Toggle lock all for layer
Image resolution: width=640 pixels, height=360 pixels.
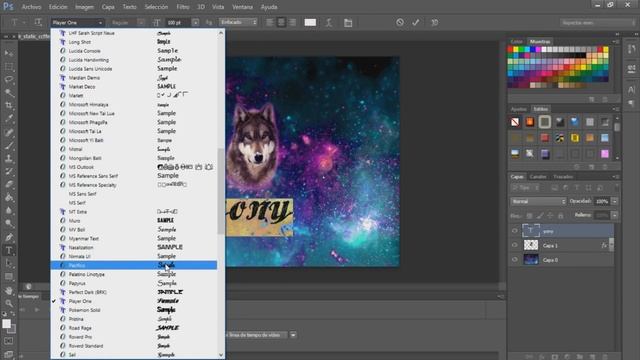click(x=561, y=215)
